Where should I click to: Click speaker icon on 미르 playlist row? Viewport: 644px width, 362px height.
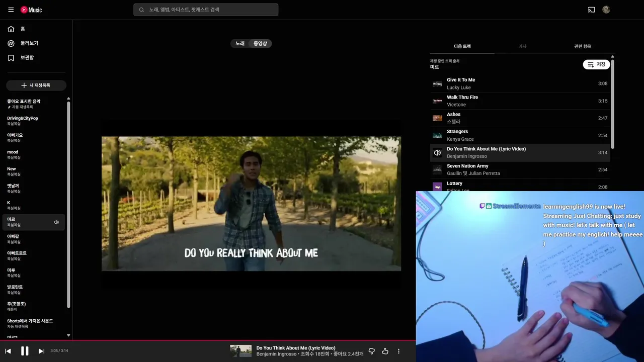point(56,222)
